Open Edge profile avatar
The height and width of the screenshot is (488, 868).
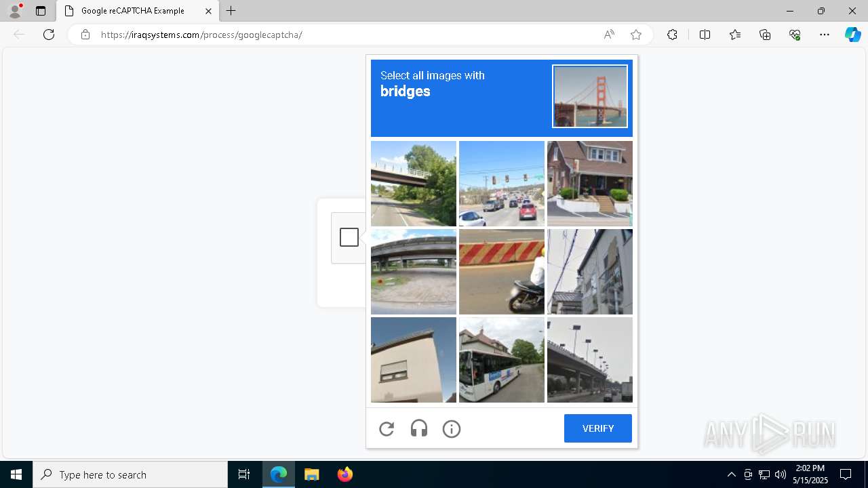[15, 11]
